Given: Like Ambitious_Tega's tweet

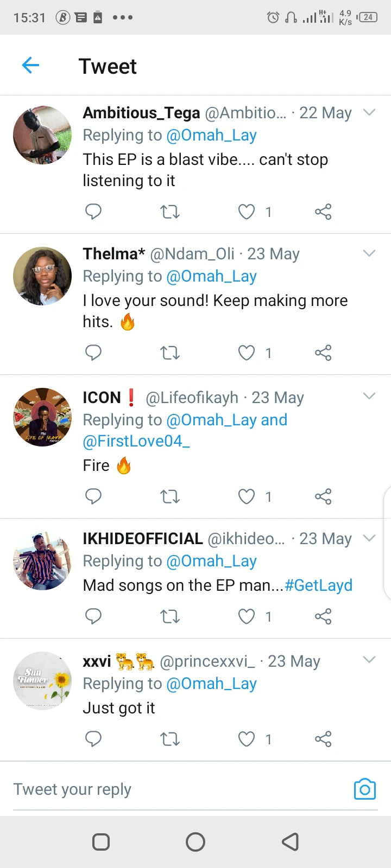Looking at the screenshot, I should [x=247, y=212].
